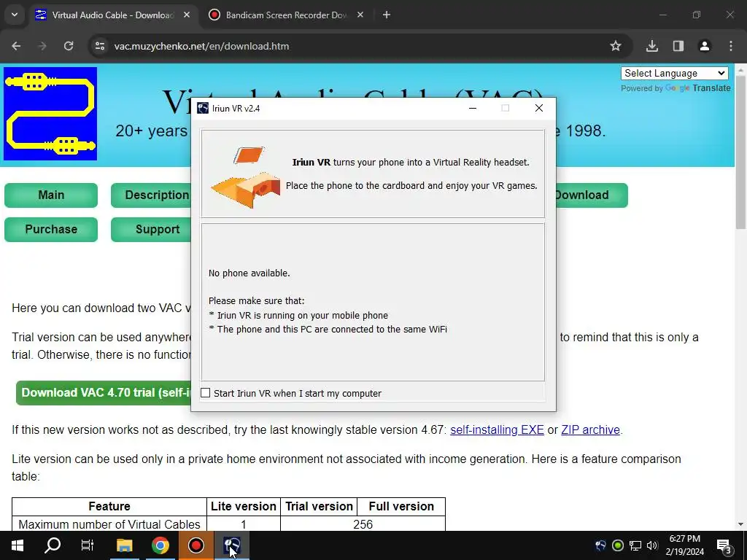747x560 pixels.
Task: Click Maximum number of Virtual Cables cell
Action: [109, 524]
